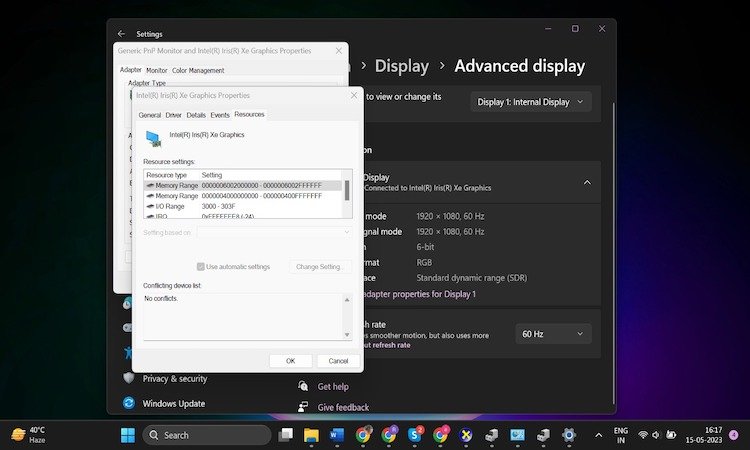Close the Generic PnP Monitor Properties dialog

pyautogui.click(x=339, y=51)
